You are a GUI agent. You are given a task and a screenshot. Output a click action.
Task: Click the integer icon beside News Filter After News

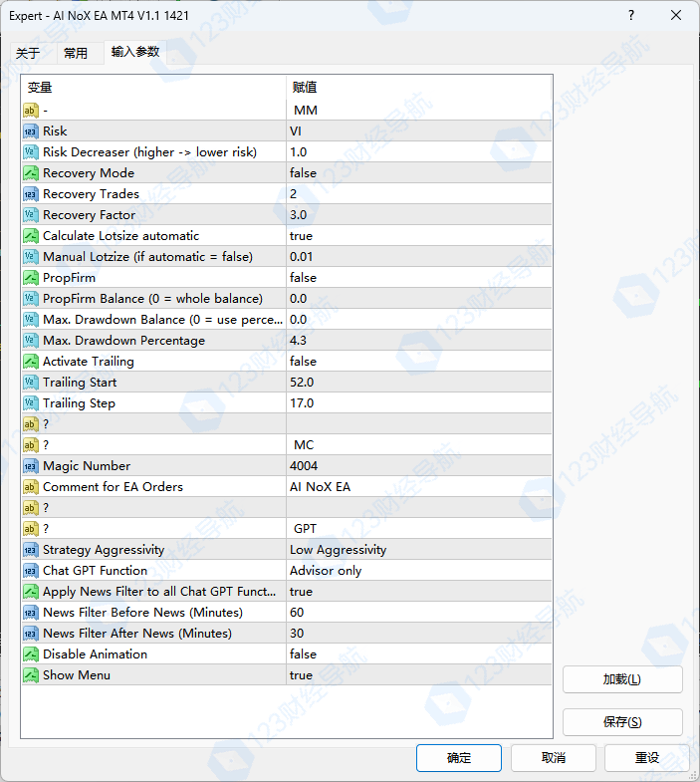(31, 634)
